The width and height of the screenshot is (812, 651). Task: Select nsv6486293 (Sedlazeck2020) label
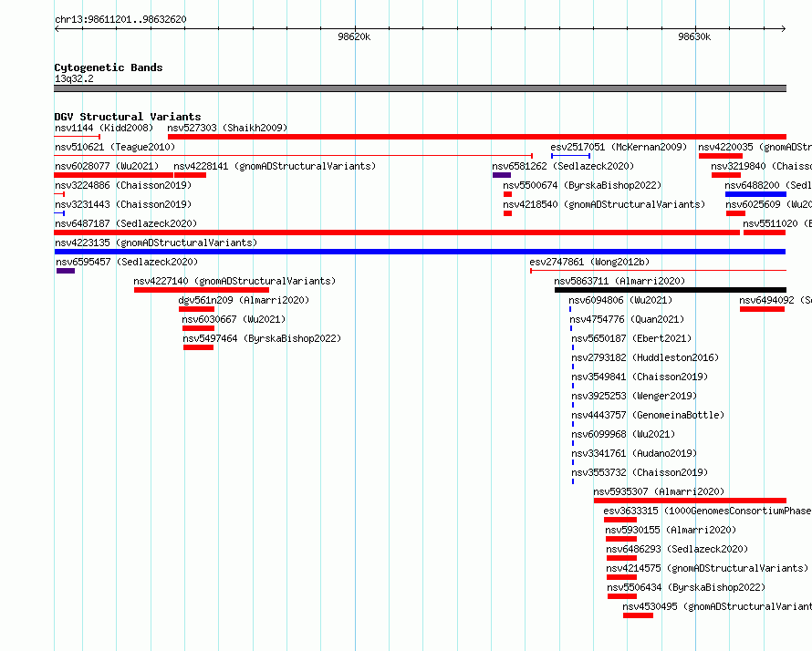(x=677, y=549)
